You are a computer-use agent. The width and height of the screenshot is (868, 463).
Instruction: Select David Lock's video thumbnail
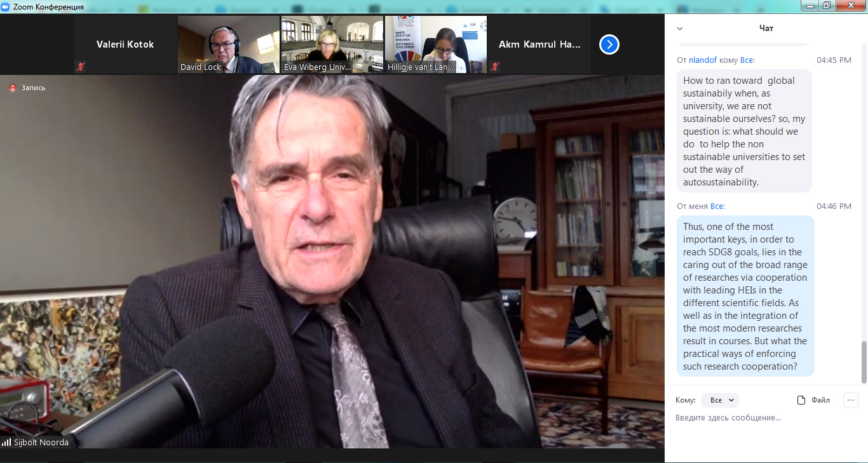click(227, 44)
